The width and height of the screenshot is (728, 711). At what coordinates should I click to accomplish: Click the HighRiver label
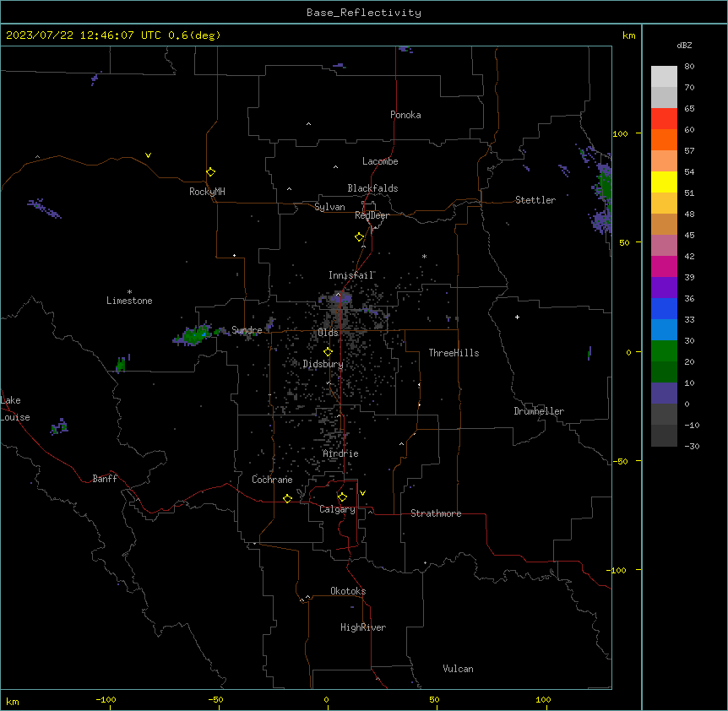coord(363,627)
